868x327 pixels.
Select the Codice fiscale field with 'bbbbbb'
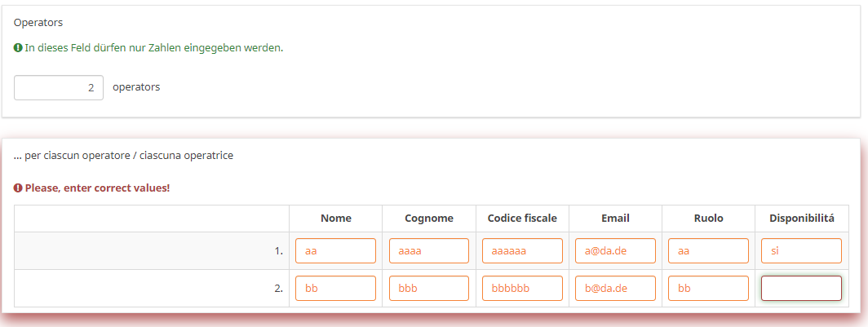point(522,289)
